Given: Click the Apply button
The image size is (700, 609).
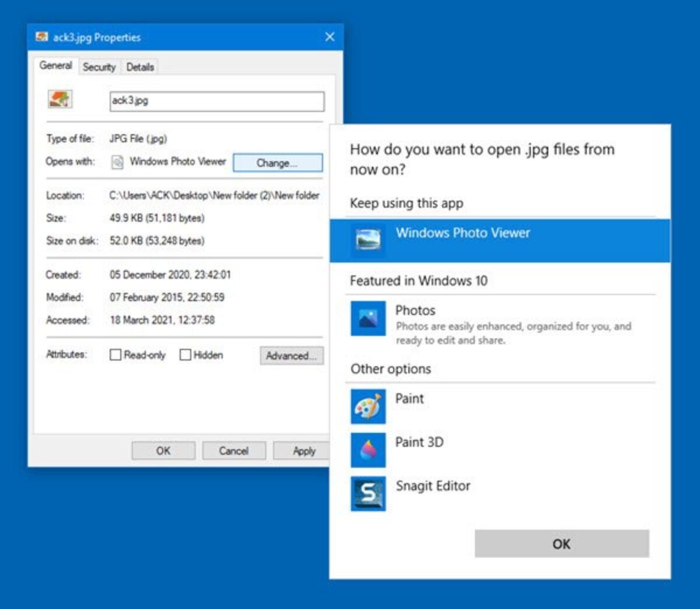Looking at the screenshot, I should click(x=302, y=450).
